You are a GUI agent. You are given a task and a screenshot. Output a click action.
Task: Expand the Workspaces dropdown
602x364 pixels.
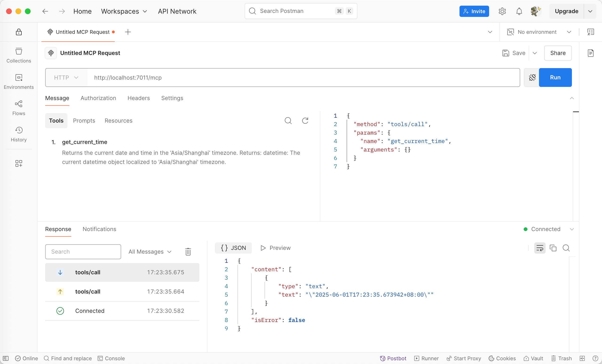pyautogui.click(x=124, y=11)
